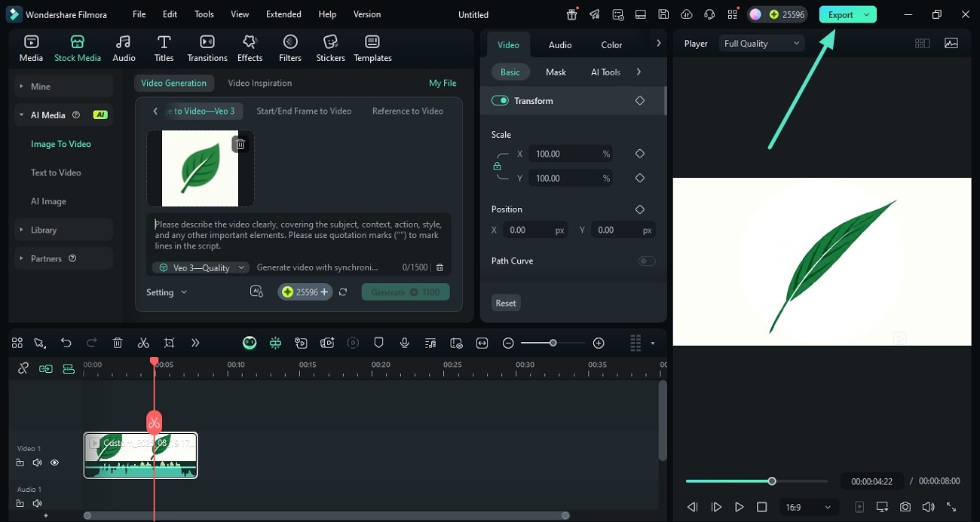This screenshot has width=980, height=522.
Task: Open the Effects panel icon
Action: click(x=250, y=48)
